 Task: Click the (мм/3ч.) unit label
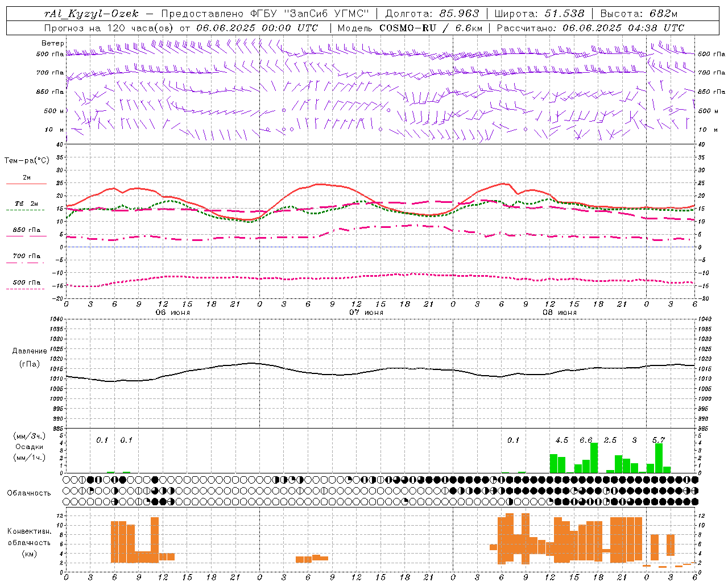point(30,436)
